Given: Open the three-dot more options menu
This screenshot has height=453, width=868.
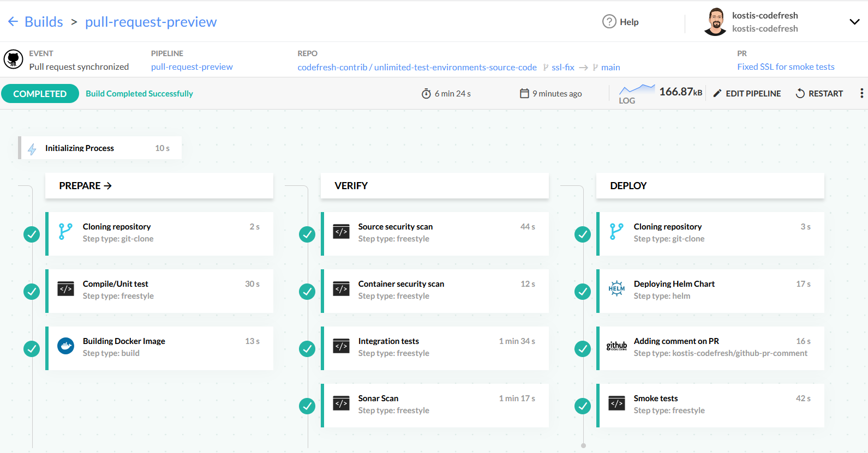Looking at the screenshot, I should point(861,93).
